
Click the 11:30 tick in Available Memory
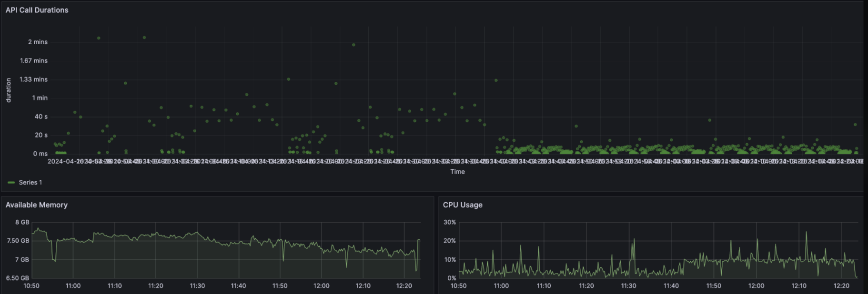coord(197,286)
